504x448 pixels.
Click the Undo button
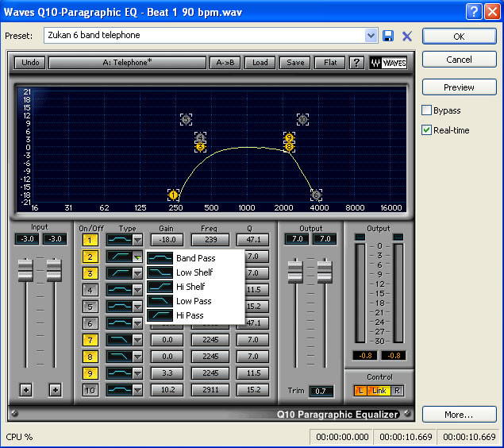pyautogui.click(x=30, y=63)
